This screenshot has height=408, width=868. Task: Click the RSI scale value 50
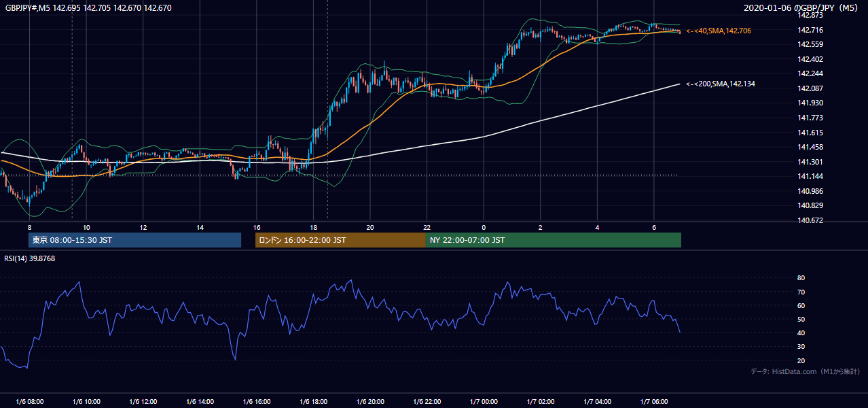tap(801, 319)
